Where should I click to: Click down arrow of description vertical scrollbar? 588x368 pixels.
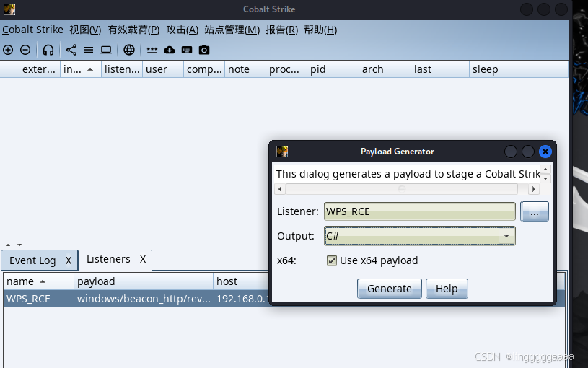(545, 178)
